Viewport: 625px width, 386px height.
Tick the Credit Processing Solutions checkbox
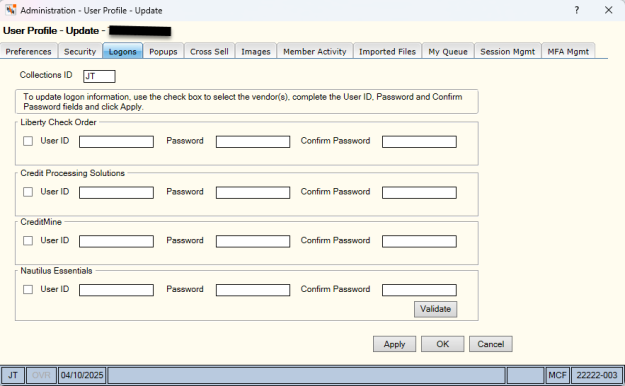[28, 192]
